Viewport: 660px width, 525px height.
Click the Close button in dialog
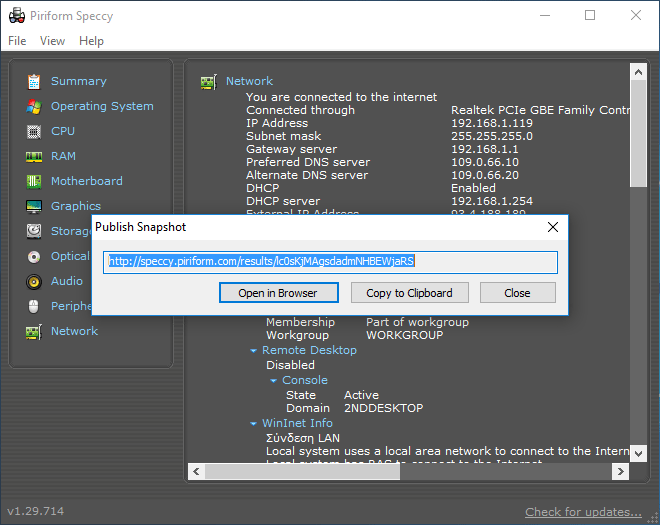(518, 293)
